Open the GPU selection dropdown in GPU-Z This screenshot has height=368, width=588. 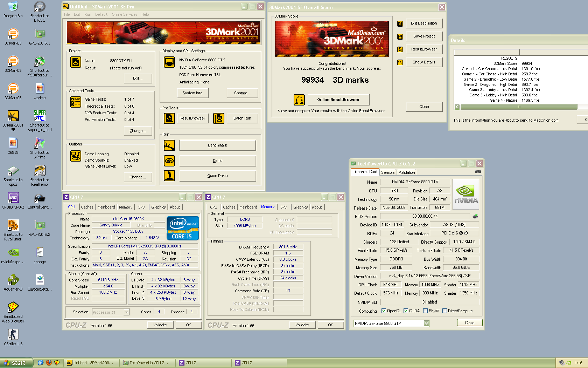coord(426,323)
